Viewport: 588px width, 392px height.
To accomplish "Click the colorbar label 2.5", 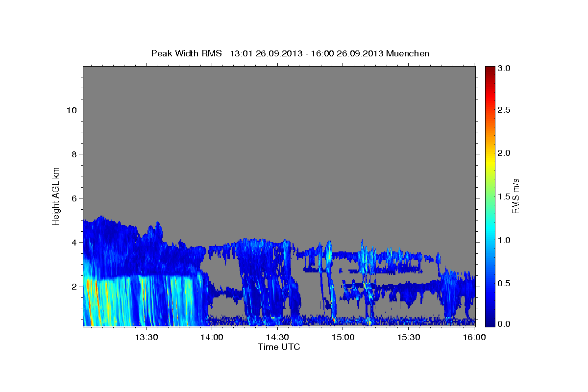I will [504, 110].
